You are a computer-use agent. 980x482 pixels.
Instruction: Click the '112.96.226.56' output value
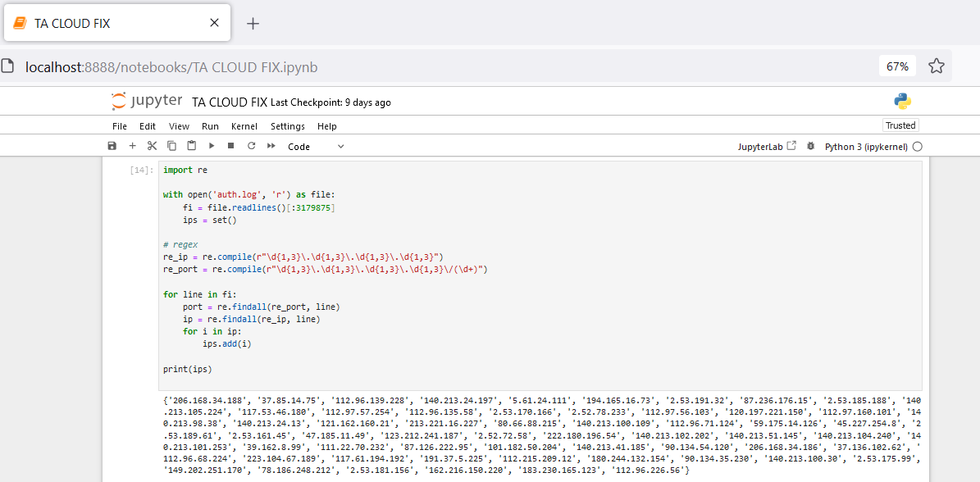pos(648,471)
